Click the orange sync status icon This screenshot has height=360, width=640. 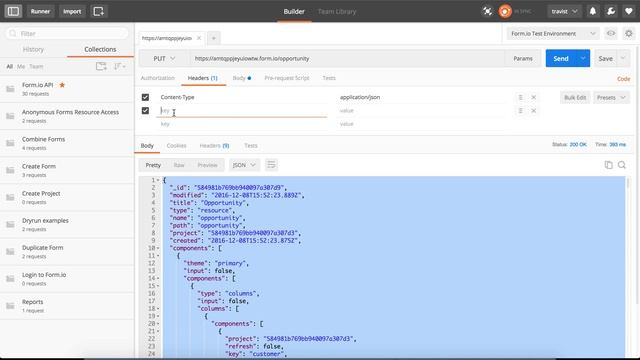pos(505,11)
